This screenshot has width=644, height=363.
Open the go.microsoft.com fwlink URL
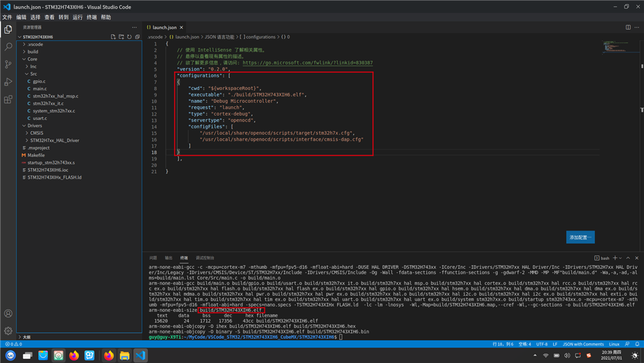tap(308, 63)
